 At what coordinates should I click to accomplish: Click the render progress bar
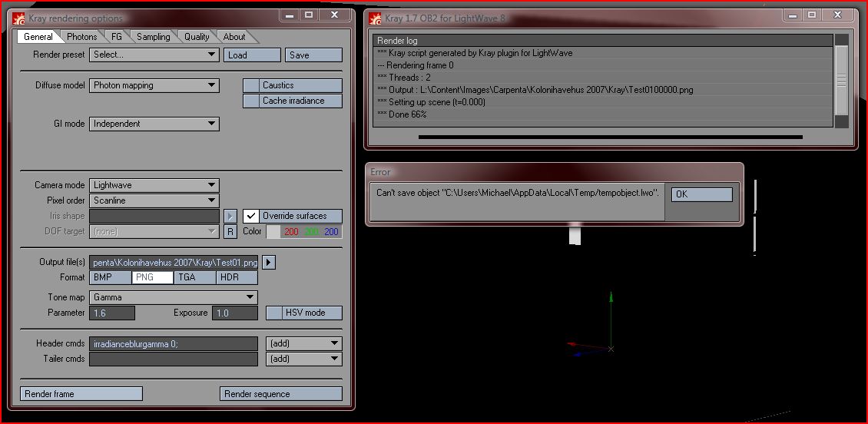click(611, 137)
